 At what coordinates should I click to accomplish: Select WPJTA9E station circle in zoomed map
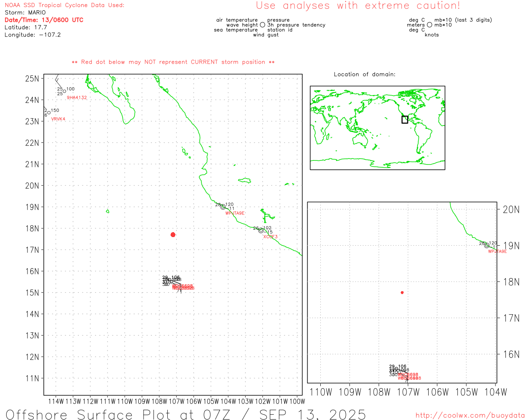tap(487, 246)
